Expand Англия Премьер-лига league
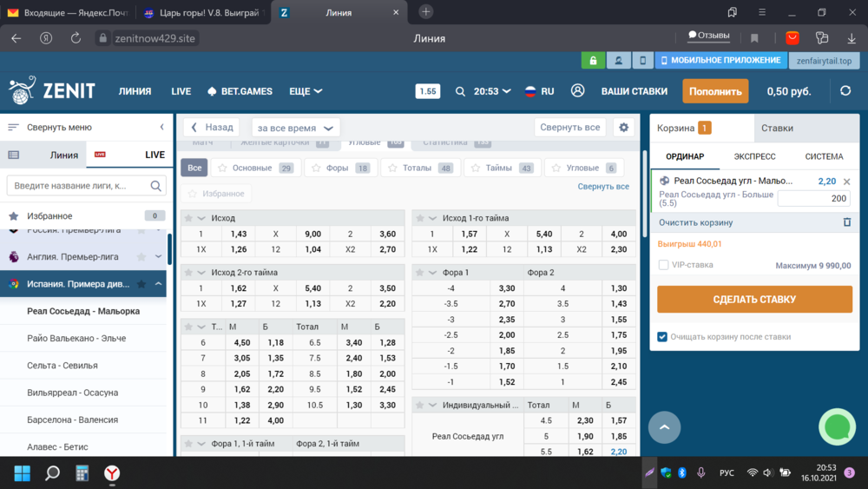The image size is (868, 489). 158,257
